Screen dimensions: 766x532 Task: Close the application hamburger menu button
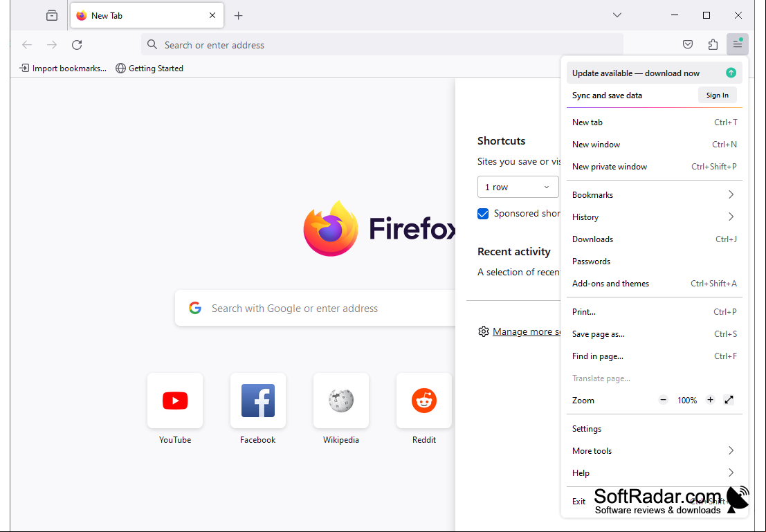(x=738, y=45)
